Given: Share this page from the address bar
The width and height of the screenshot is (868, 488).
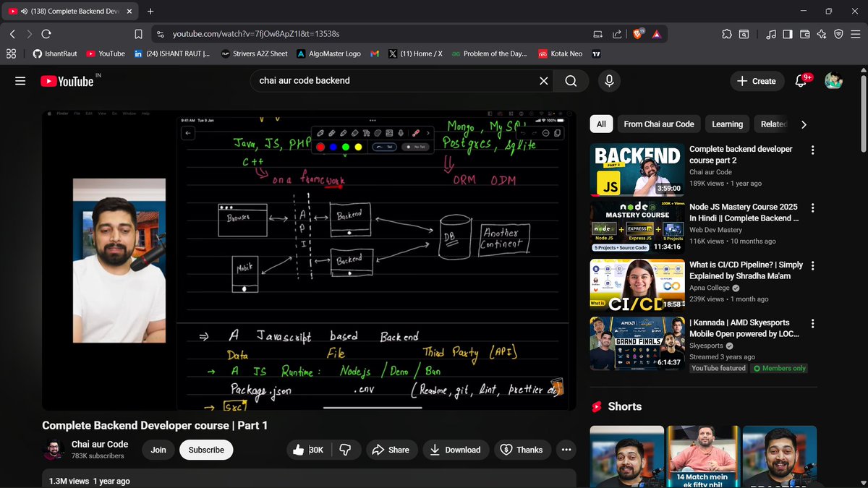Looking at the screenshot, I should [x=617, y=34].
